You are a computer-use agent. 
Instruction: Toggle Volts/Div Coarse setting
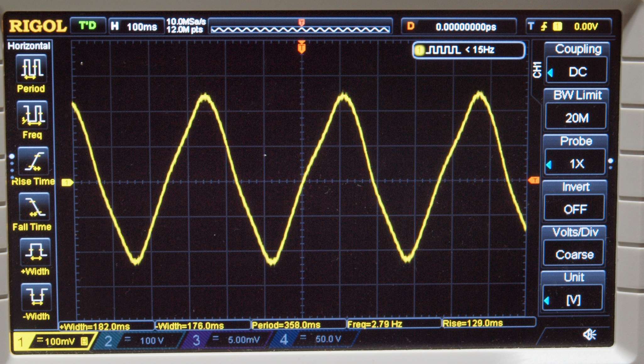pos(574,254)
